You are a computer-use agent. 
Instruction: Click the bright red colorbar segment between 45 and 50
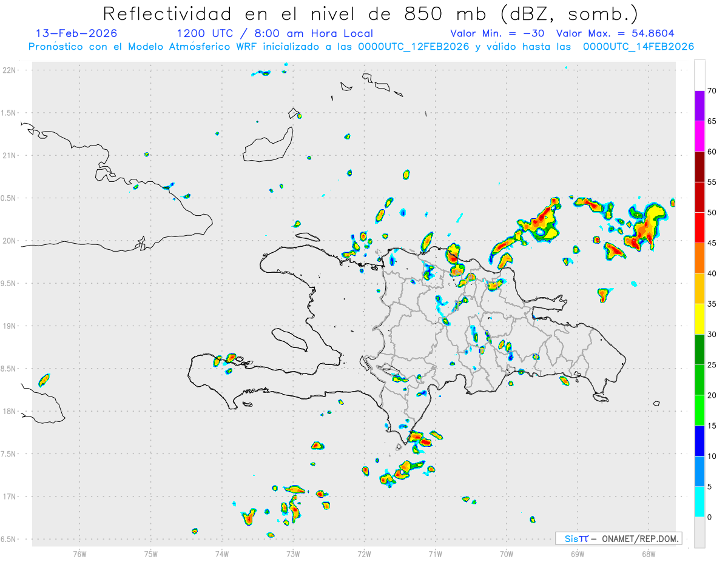[x=699, y=228]
